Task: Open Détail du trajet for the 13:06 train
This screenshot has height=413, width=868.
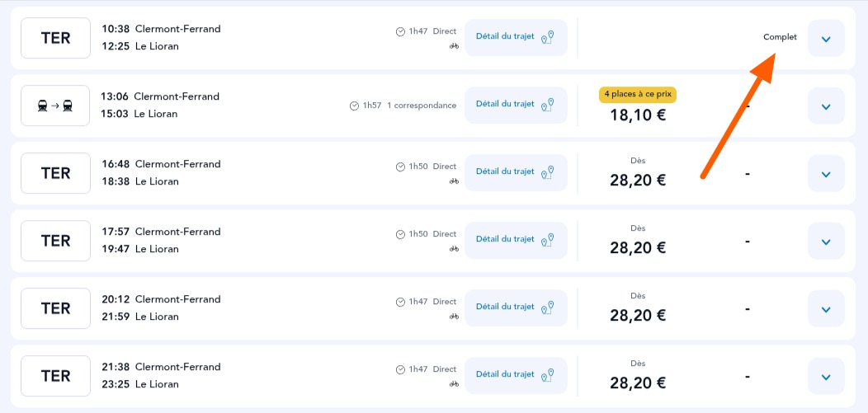Action: point(516,105)
